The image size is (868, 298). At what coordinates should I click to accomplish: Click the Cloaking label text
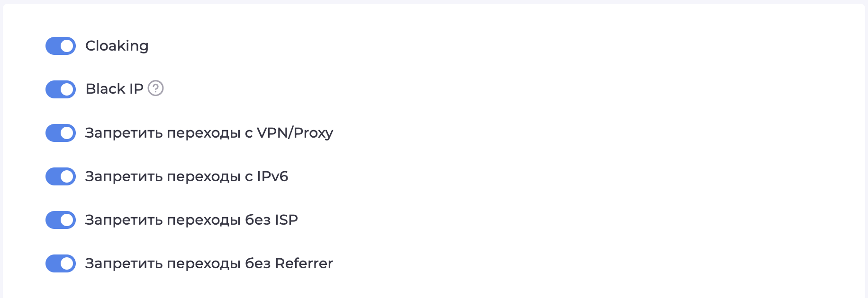point(117,46)
